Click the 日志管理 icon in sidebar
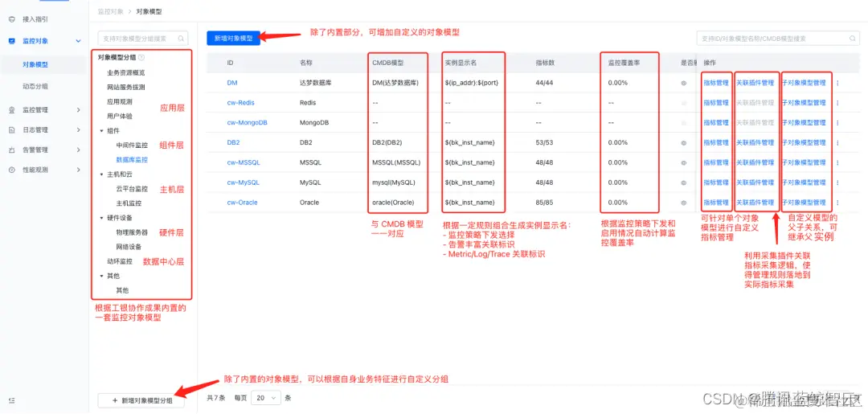 click(x=11, y=130)
